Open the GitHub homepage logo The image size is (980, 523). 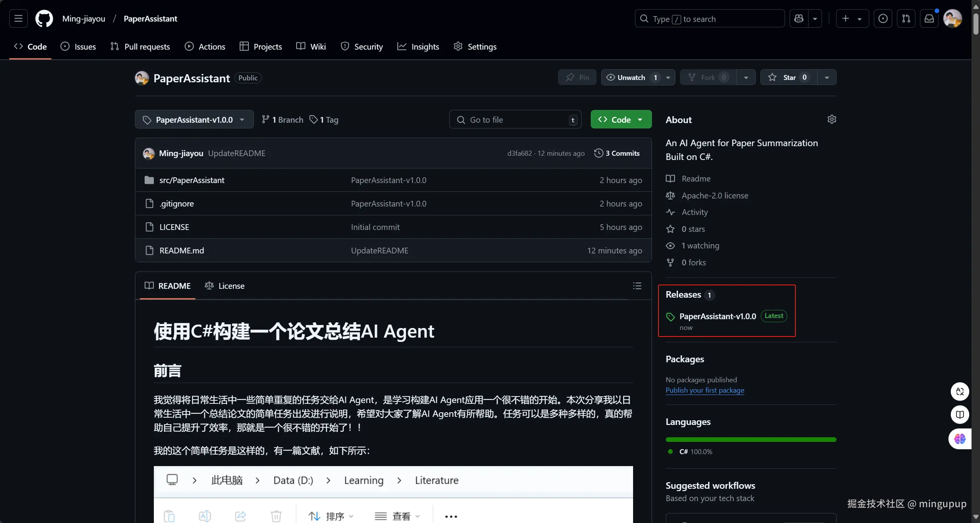point(44,18)
